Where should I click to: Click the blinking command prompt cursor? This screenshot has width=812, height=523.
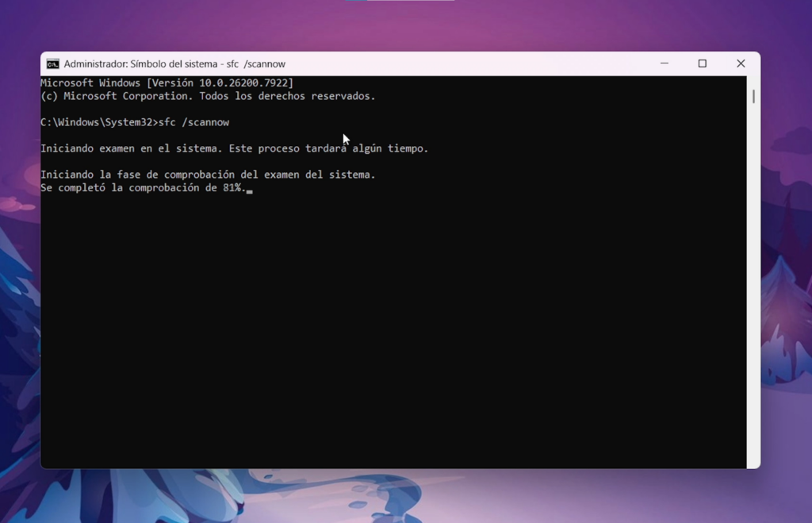[251, 190]
